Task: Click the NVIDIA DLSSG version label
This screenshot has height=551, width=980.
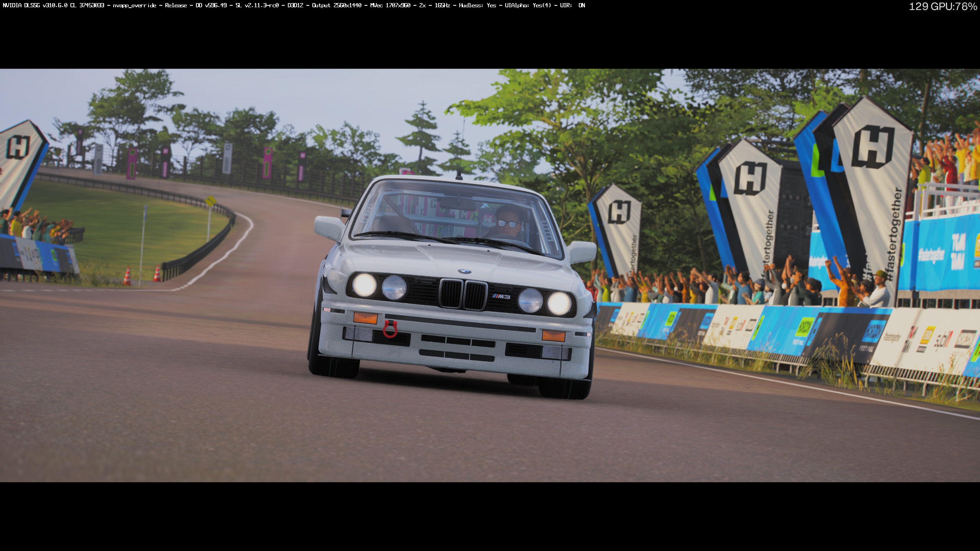Action: pyautogui.click(x=34, y=5)
